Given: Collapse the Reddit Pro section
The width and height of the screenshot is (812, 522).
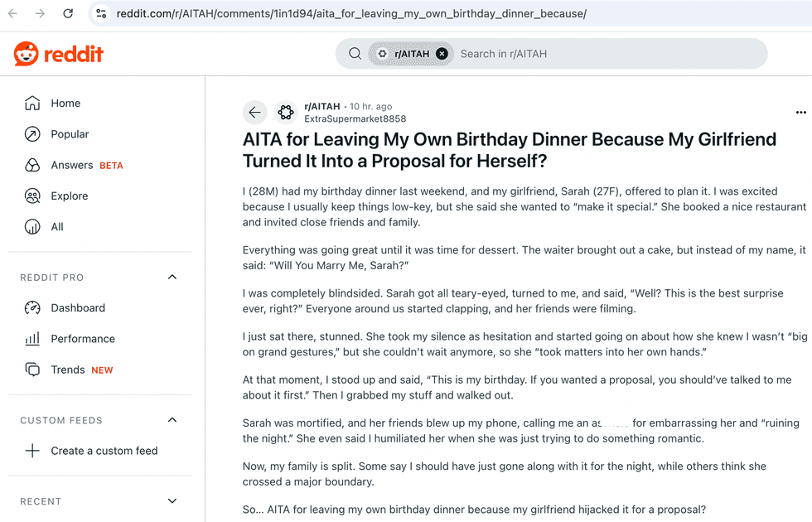Looking at the screenshot, I should point(172,277).
